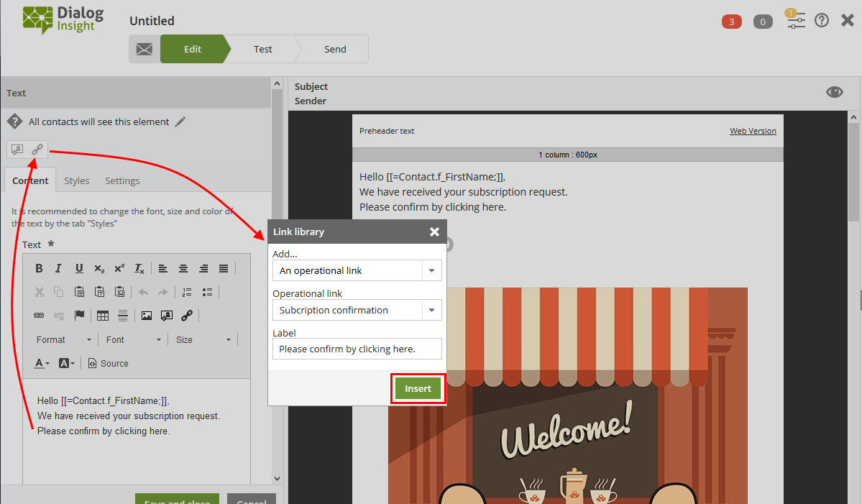Remove formatting from the text
Screen dimensions: 862x504
(x=139, y=268)
